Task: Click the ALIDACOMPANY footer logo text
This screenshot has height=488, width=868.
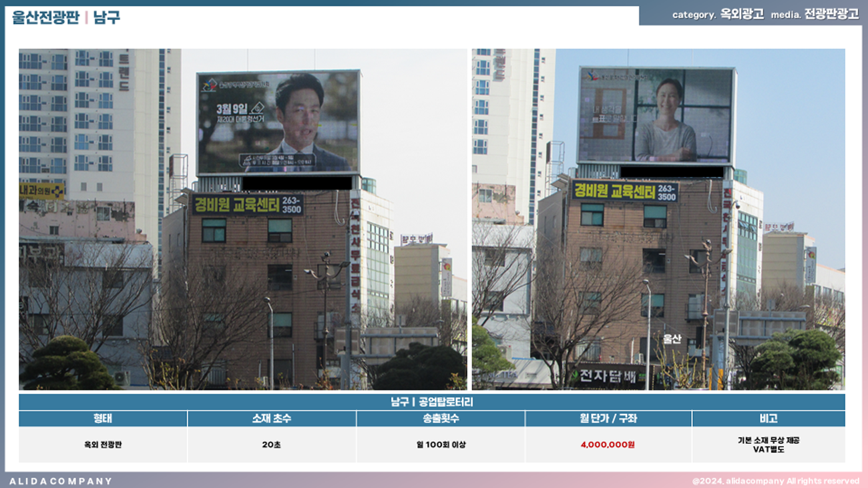Action: (61, 481)
